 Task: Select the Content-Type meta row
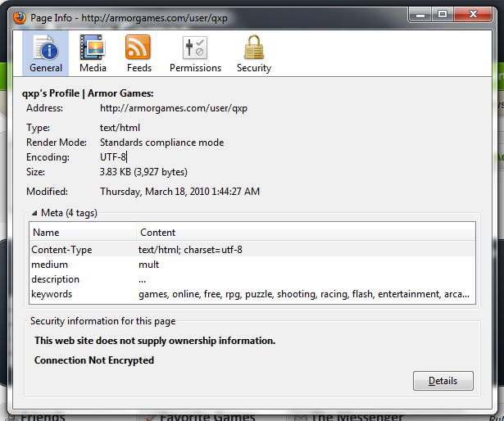coord(252,250)
